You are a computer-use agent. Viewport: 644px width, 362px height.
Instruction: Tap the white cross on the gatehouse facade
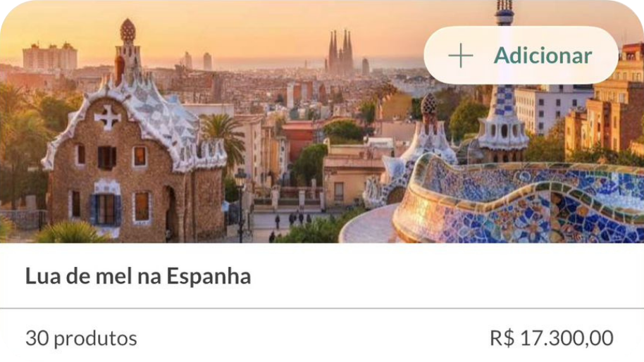tap(108, 117)
